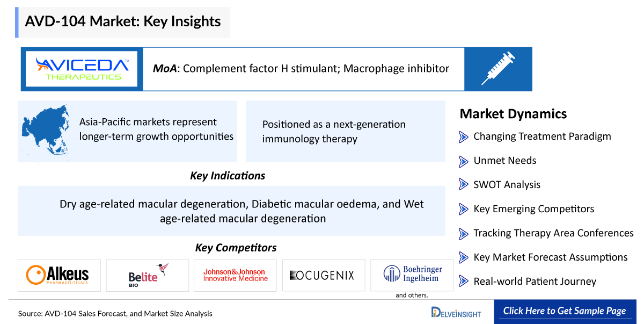
Task: Click the syringe injection icon
Action: coord(498,69)
